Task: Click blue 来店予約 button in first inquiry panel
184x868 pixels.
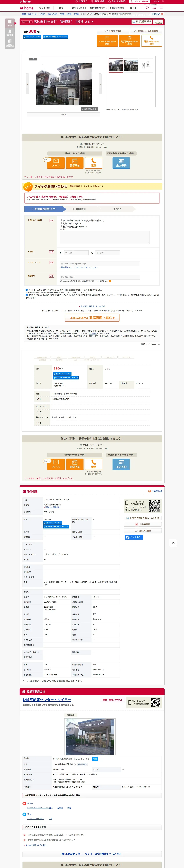Action: pos(121,163)
